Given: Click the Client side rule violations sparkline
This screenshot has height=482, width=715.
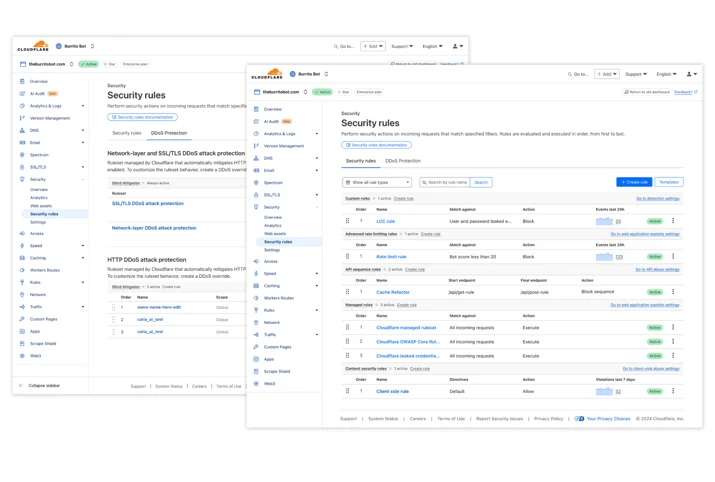Looking at the screenshot, I should [x=604, y=391].
